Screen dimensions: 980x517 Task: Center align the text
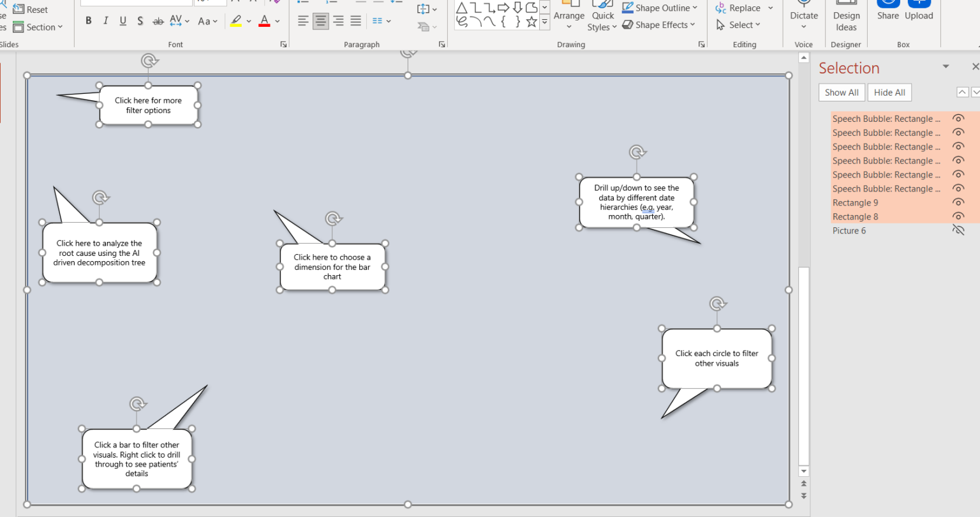click(320, 21)
